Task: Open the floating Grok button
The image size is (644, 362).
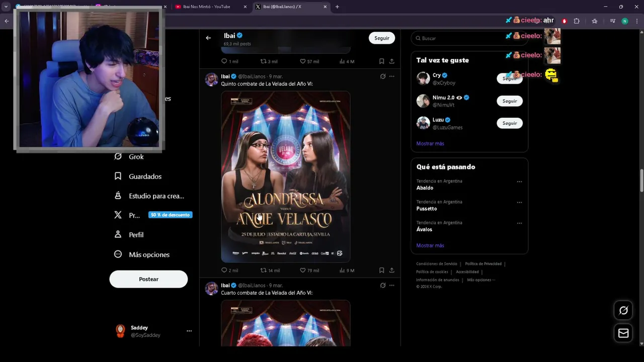Action: [623, 310]
